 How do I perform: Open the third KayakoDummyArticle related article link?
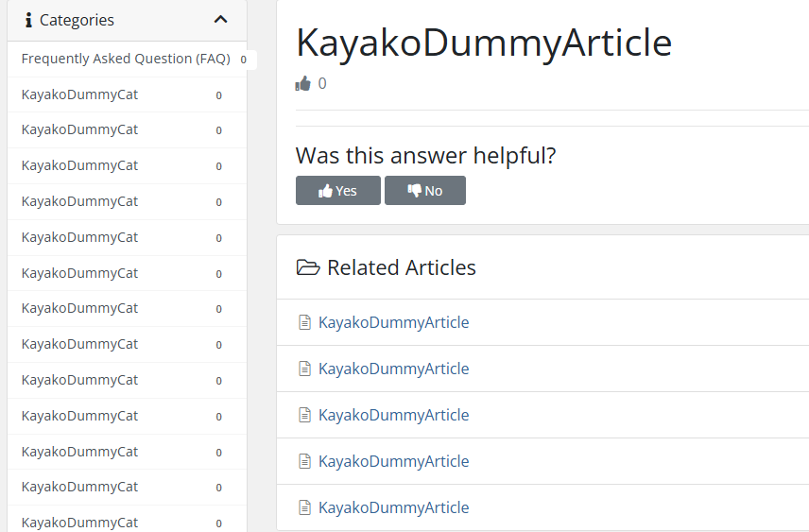pos(393,415)
